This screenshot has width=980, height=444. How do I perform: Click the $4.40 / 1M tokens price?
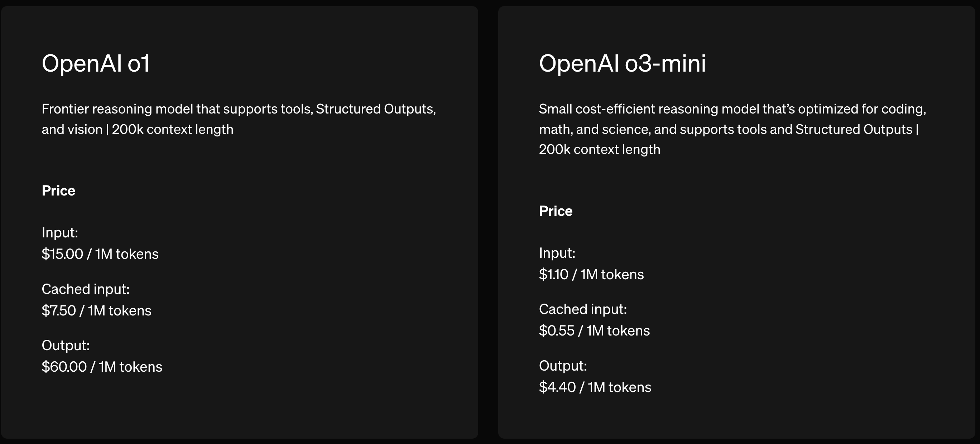(x=595, y=387)
